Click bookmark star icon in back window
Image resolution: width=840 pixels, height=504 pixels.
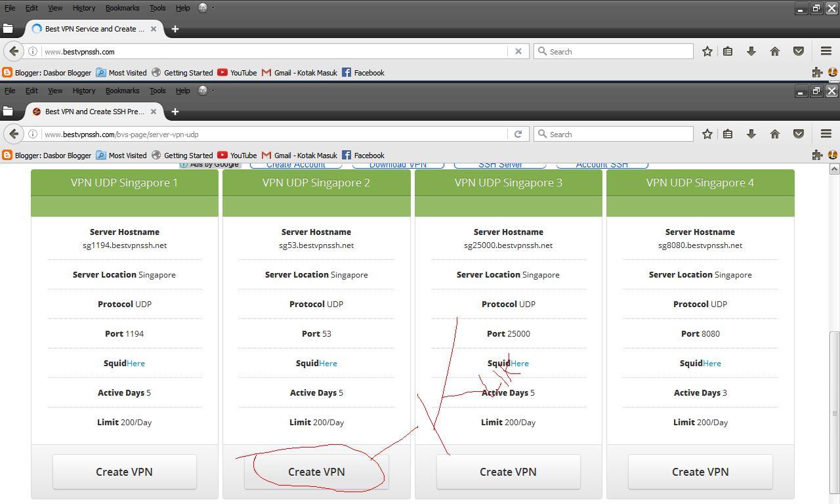click(x=707, y=51)
